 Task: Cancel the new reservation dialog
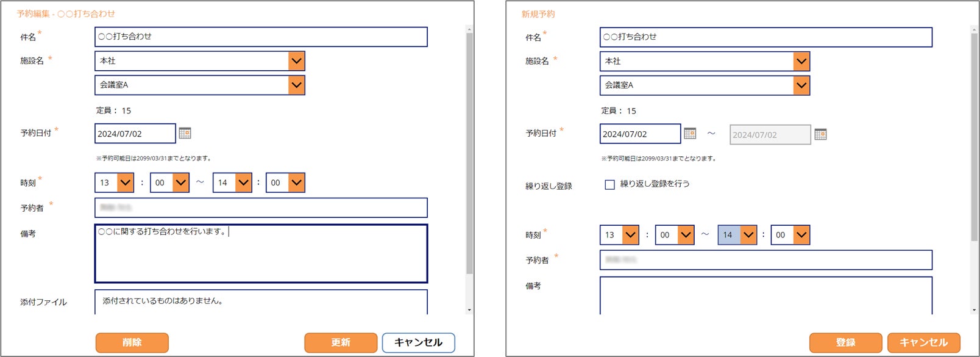point(924,342)
